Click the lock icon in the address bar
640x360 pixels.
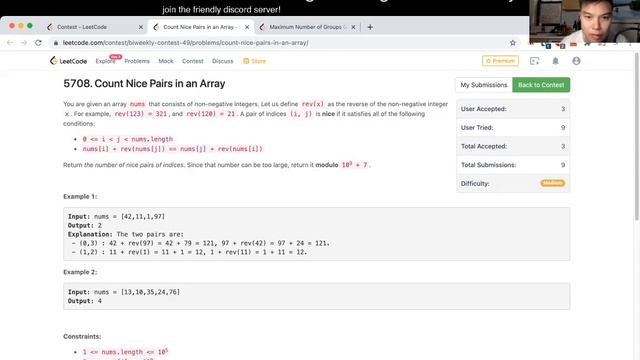(x=56, y=43)
